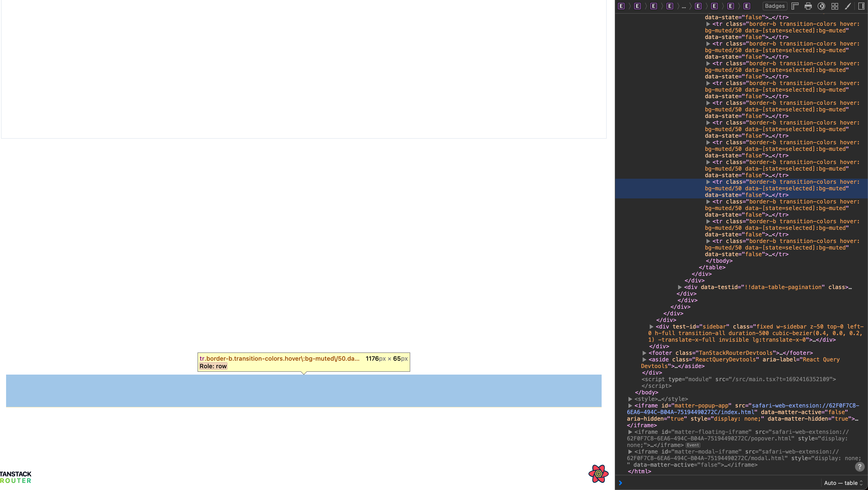Toggle forced appearance half-circle icon

click(821, 6)
